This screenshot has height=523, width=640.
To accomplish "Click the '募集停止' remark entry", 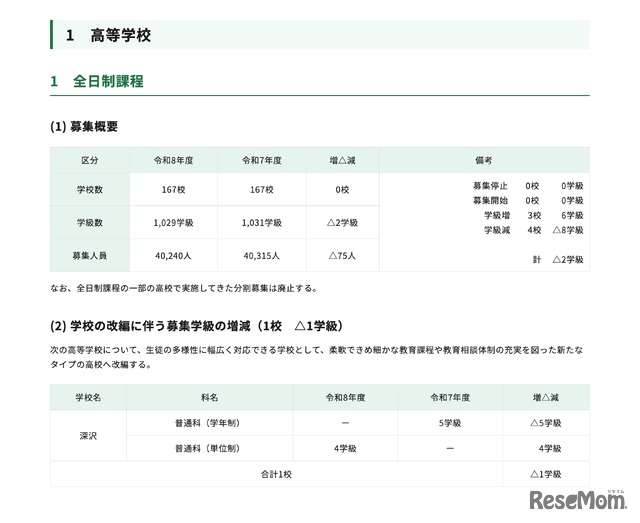I will click(x=490, y=186).
